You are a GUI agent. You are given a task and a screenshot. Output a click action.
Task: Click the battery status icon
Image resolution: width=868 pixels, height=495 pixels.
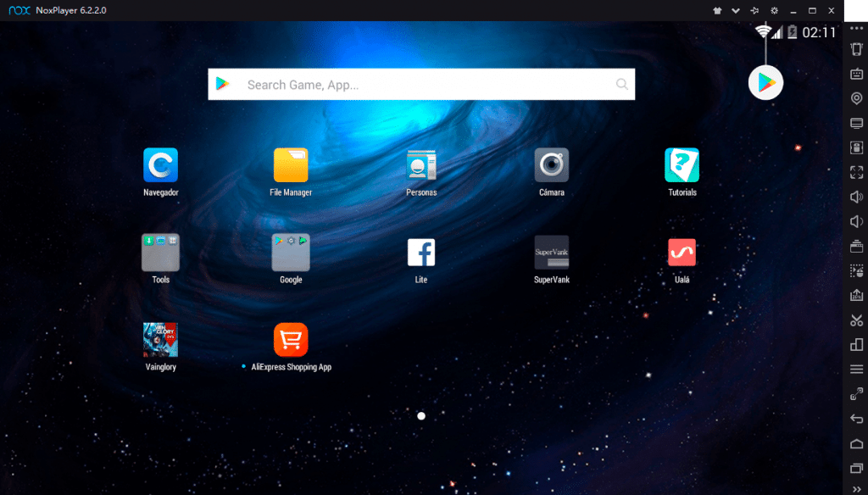tap(793, 32)
